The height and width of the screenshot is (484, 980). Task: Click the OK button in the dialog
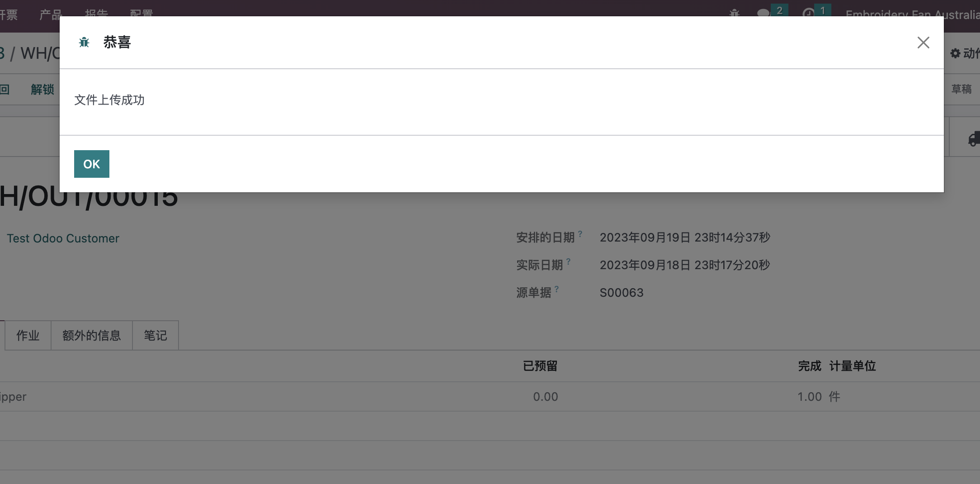pyautogui.click(x=91, y=164)
